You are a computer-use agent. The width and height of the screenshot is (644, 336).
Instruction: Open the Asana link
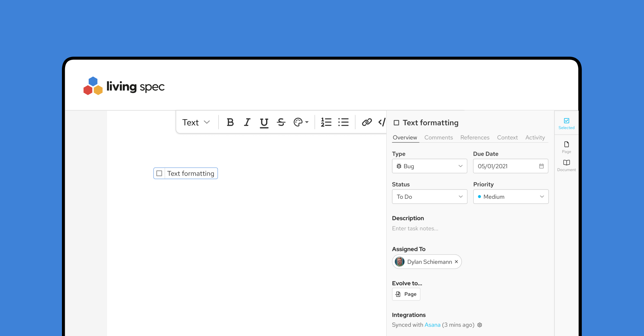tap(432, 325)
